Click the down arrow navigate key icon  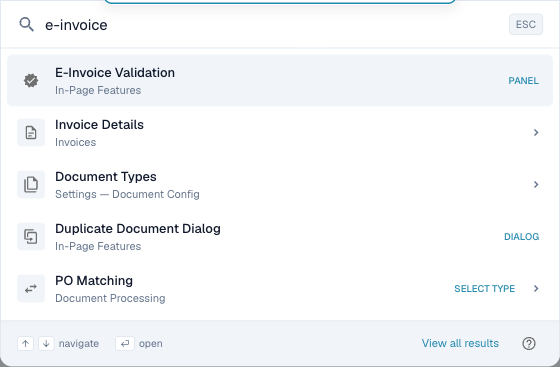(x=46, y=343)
